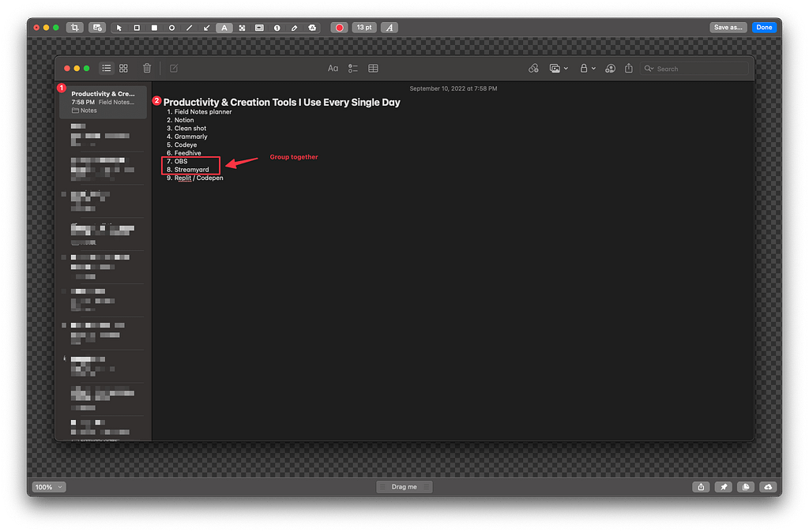
Task: Open the 100% zoom level dropdown
Action: 49,487
